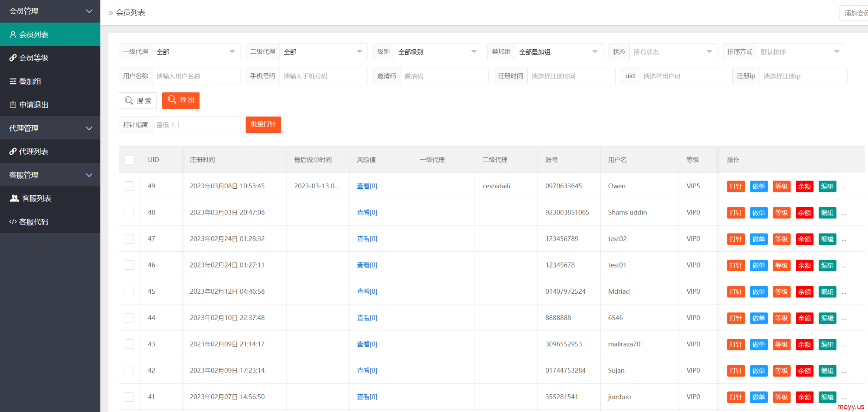Open the 二级代理 dropdown
Viewport: 868px width, 412px height.
coord(323,52)
